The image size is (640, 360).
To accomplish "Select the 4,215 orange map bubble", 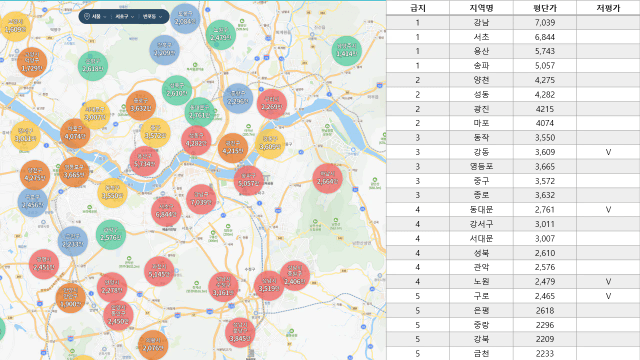I will (233, 148).
